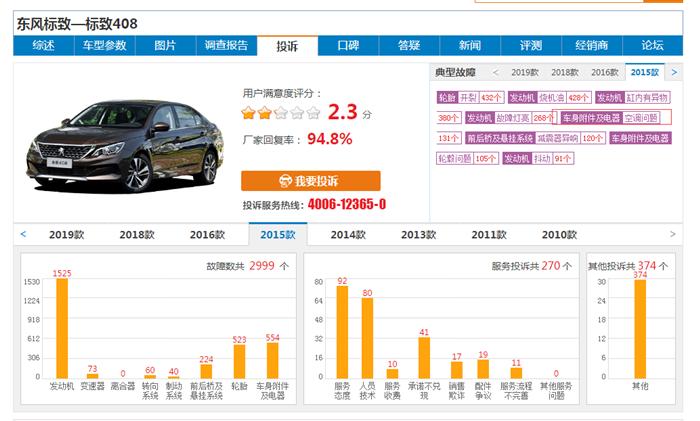Screen dimensions: 700x421
Task: Open the 车型参数 tab
Action: click(x=104, y=46)
